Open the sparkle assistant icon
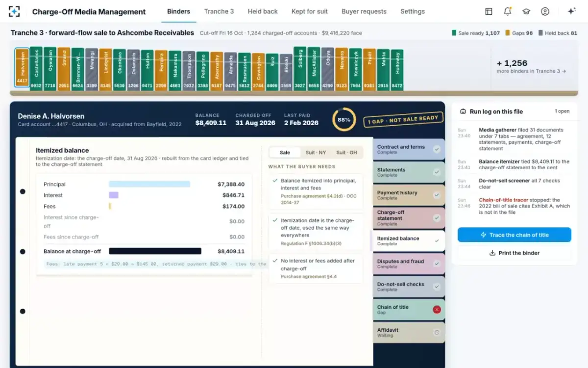Image resolution: width=588 pixels, height=368 pixels. tap(571, 11)
